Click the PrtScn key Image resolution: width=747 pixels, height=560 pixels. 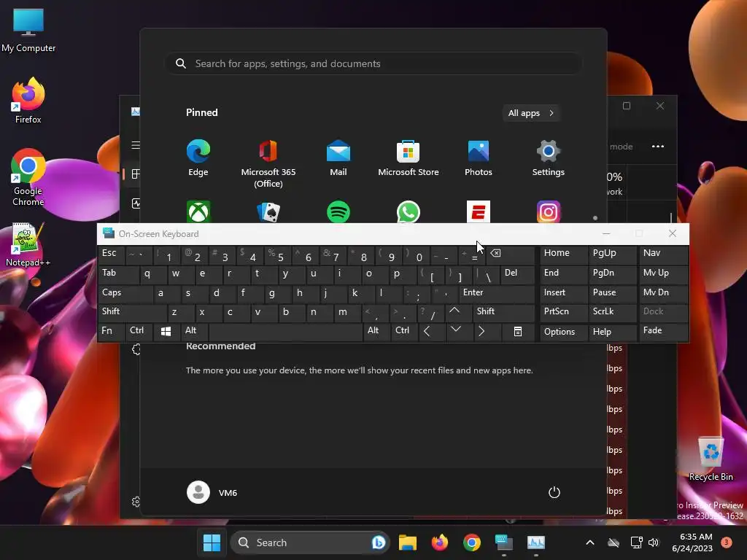tap(564, 312)
